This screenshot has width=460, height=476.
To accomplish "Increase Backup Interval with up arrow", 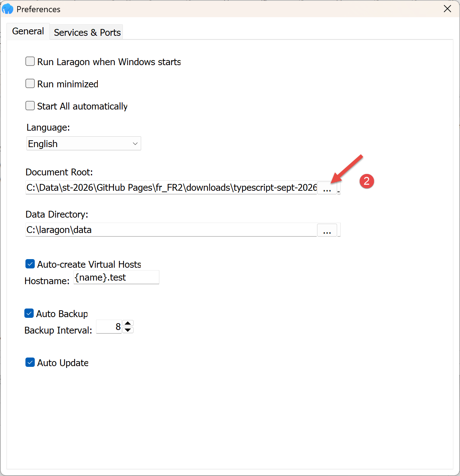I will coord(128,323).
